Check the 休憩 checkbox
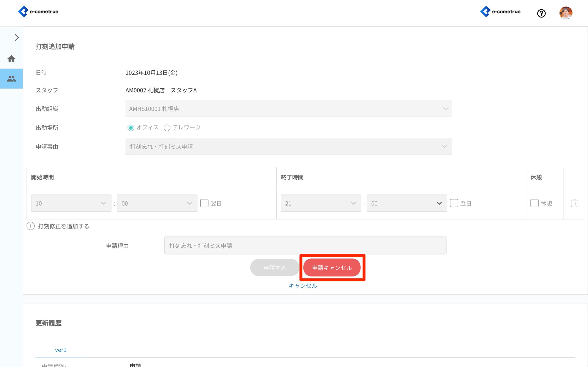The height and width of the screenshot is (367, 588). point(534,203)
